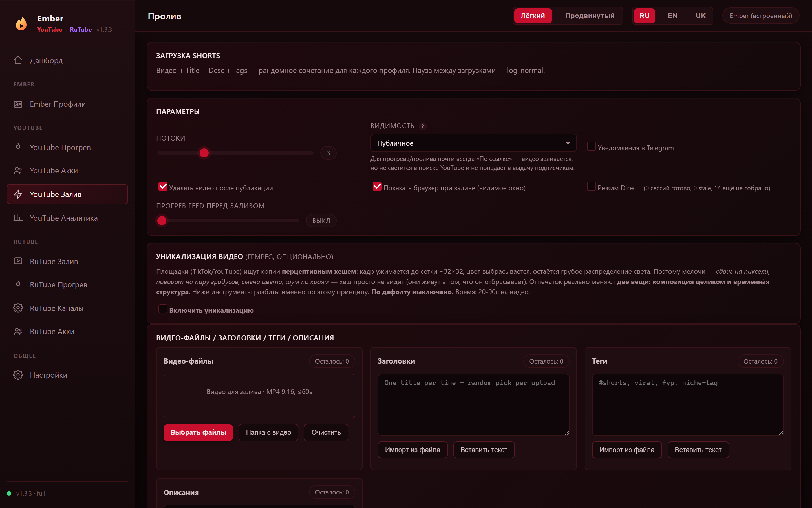
Task: Click Очистить for video files
Action: coord(326,432)
